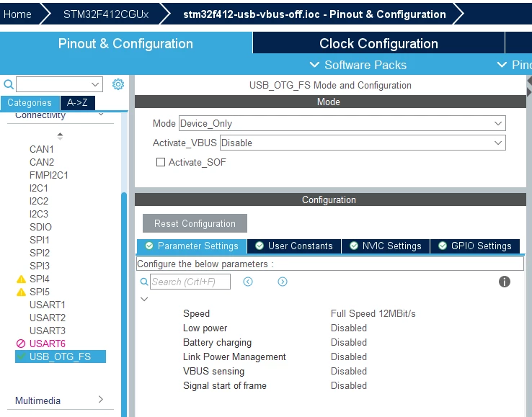Click the peripheral search magnifier icon

(9, 84)
